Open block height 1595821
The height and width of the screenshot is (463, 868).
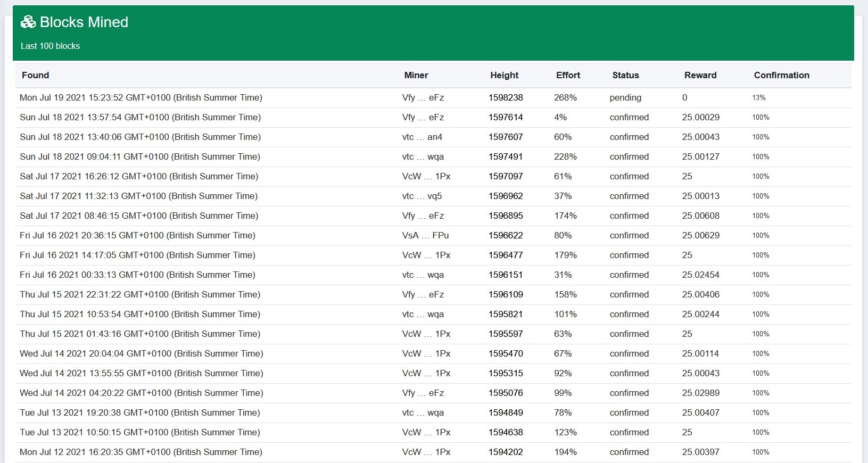pyautogui.click(x=506, y=314)
